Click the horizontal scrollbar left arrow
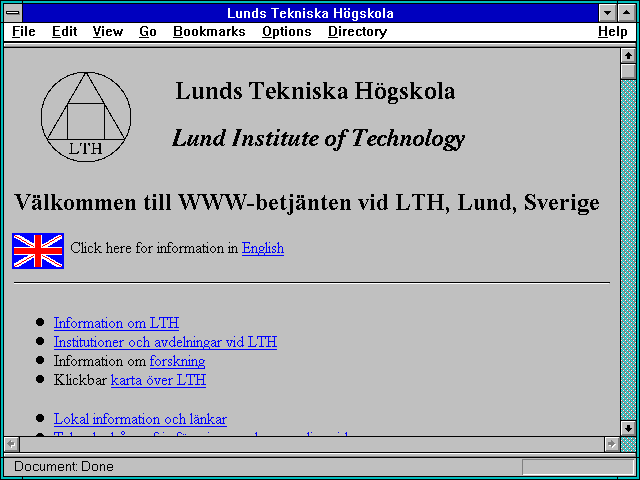This screenshot has width=640, height=480. pyautogui.click(x=11, y=444)
